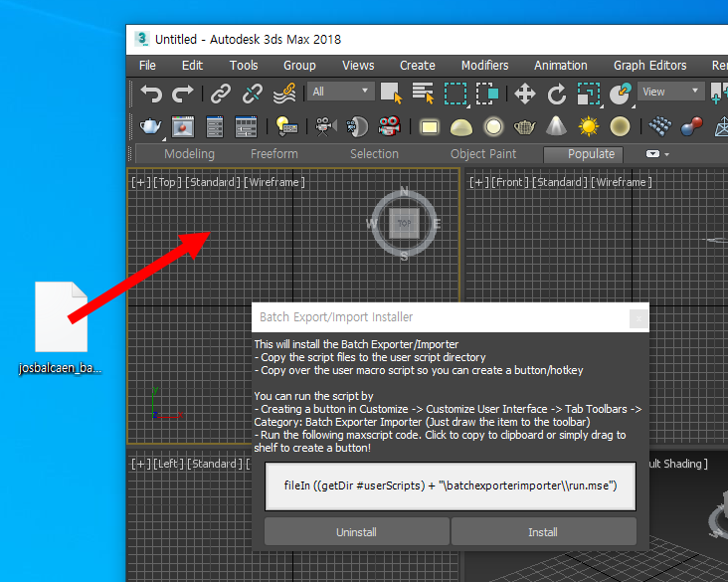This screenshot has width=728, height=582.
Task: Open the [Front] viewport label menu
Action: pos(510,182)
